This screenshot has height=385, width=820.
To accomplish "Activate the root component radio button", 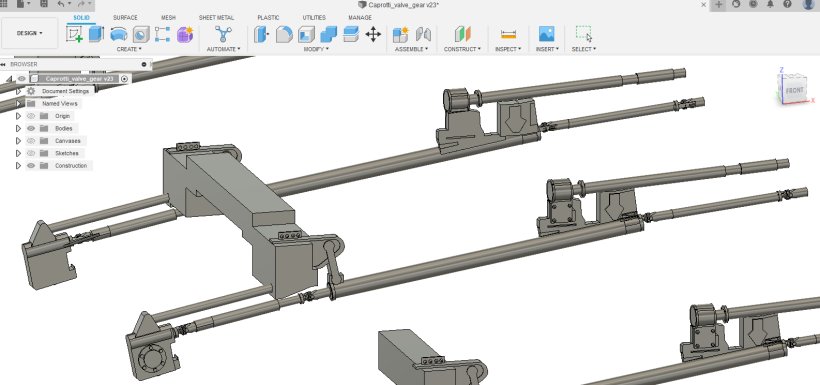I will 124,79.
